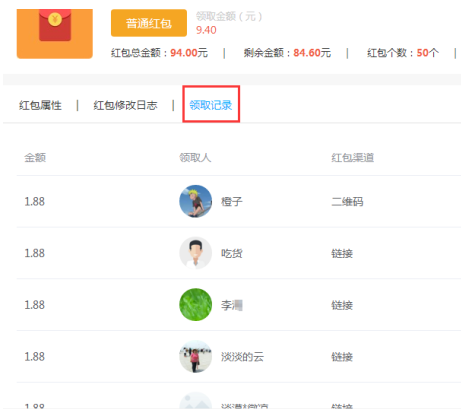461x409 pixels.
Task: Click the 领取金额（元） label
Action: point(229,16)
